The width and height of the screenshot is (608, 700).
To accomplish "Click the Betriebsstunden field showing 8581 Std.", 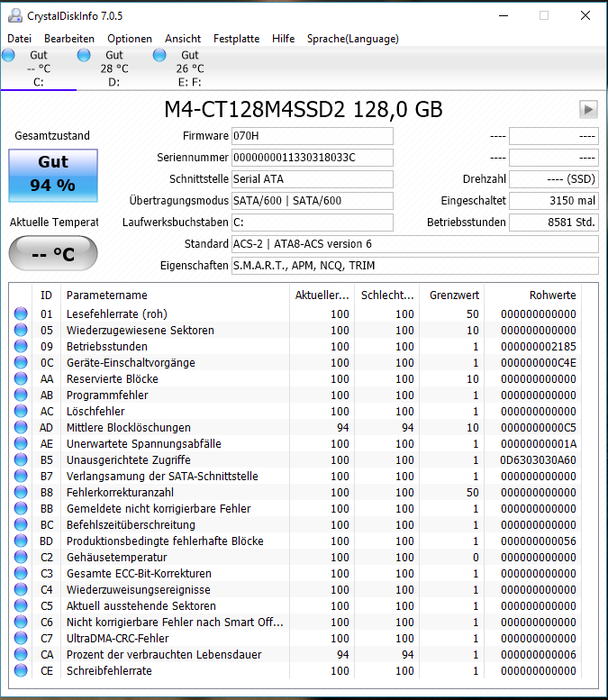I will 554,223.
